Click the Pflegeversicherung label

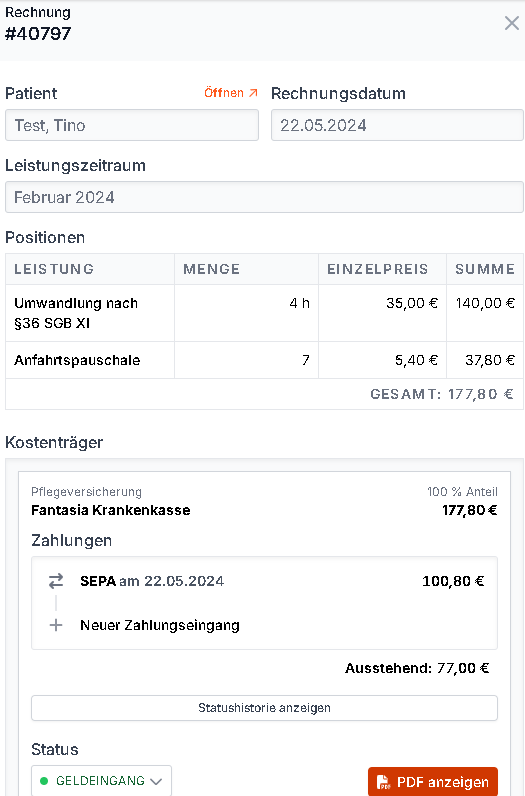[x=86, y=491]
